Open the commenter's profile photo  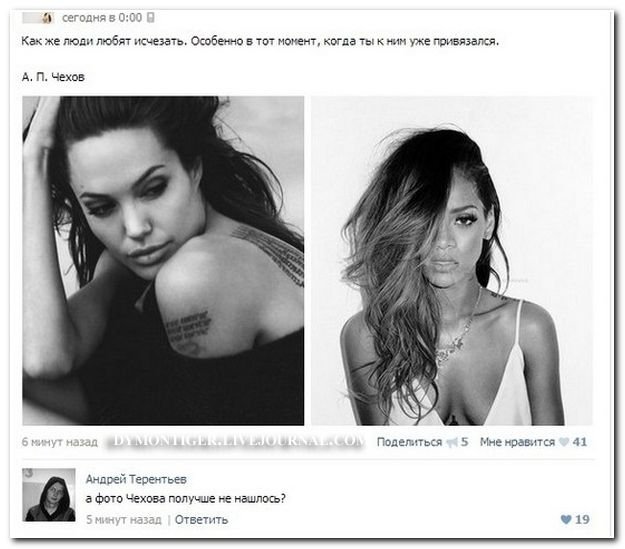click(x=49, y=495)
